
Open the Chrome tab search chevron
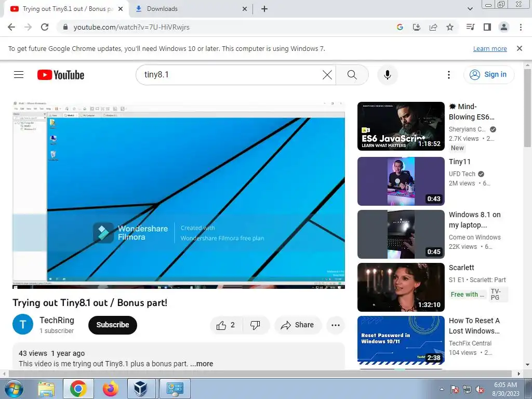pyautogui.click(x=470, y=9)
